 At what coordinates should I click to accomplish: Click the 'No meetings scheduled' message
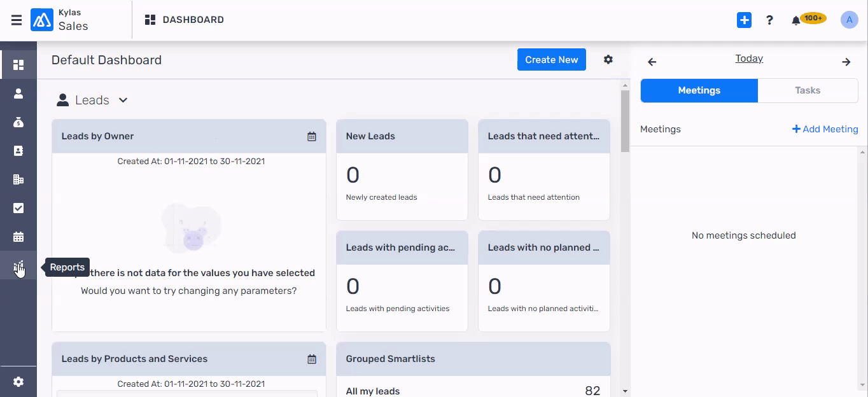pyautogui.click(x=743, y=235)
